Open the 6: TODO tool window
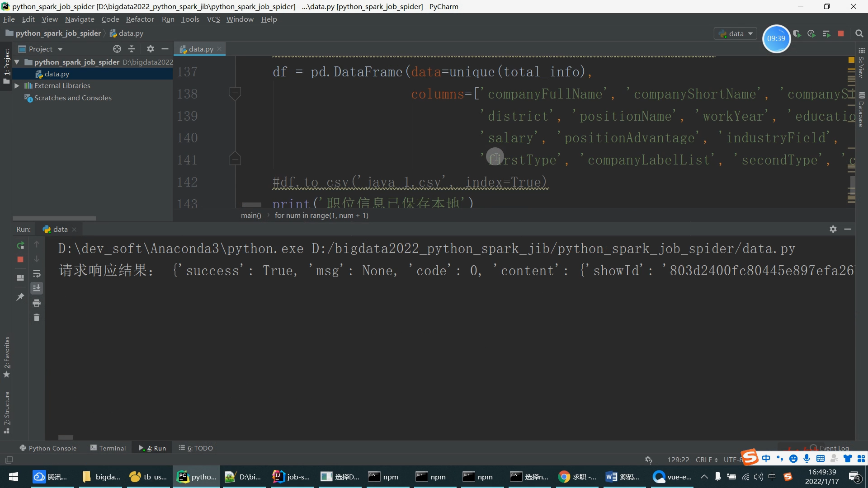The image size is (868, 488). pos(196,448)
